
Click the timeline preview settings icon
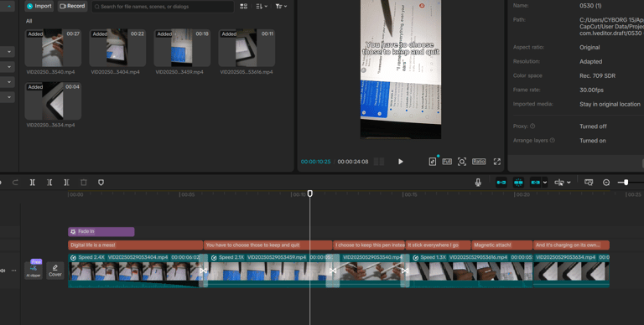click(x=589, y=183)
